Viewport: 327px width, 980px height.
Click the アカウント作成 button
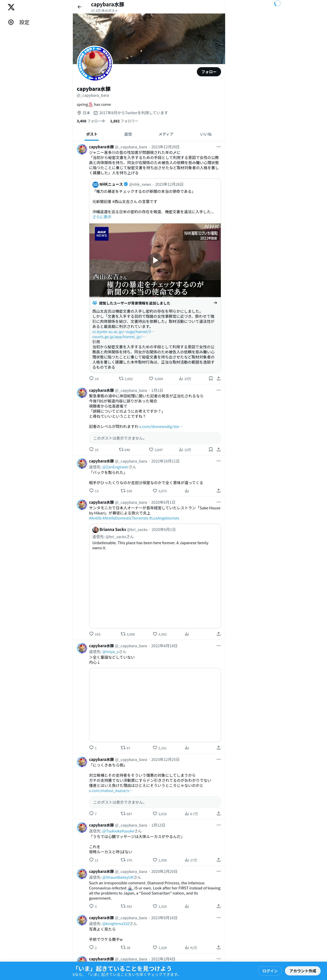[303, 971]
